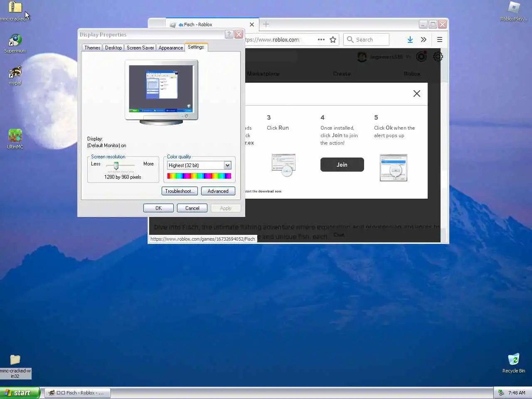Open a new browser tab
The width and height of the screenshot is (532, 399).
266,25
